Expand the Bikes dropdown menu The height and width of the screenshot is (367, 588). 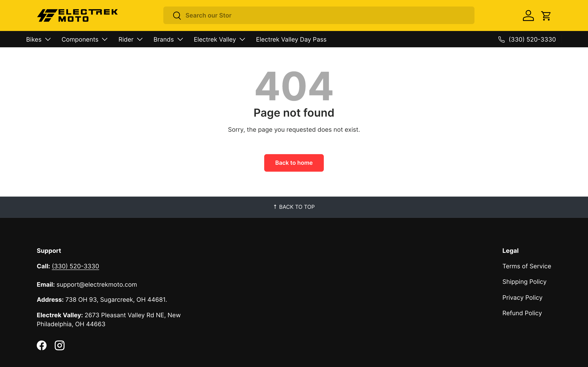(38, 39)
